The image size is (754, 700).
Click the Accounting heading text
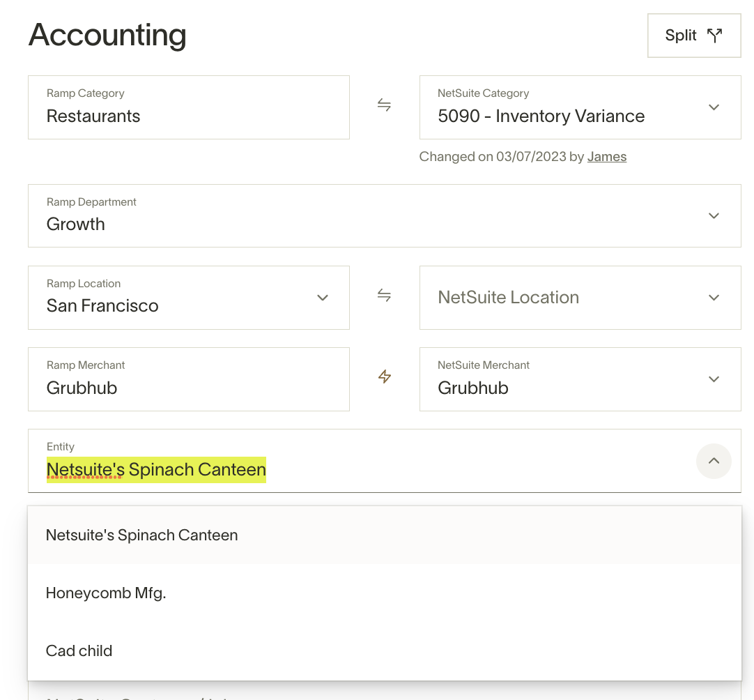pos(107,35)
